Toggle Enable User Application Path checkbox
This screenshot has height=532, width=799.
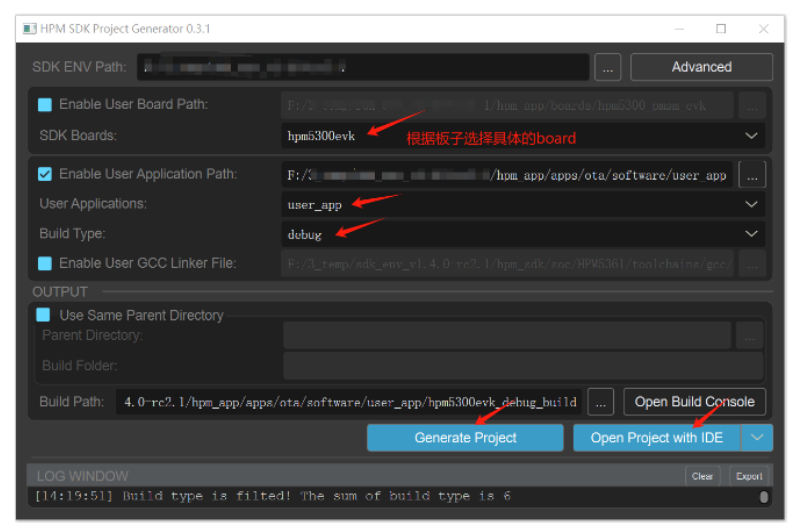click(45, 174)
